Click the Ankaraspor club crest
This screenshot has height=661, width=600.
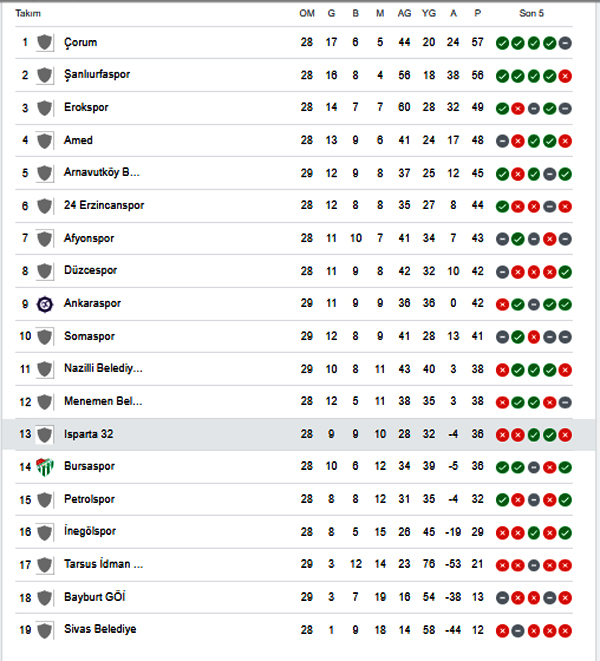[x=45, y=304]
